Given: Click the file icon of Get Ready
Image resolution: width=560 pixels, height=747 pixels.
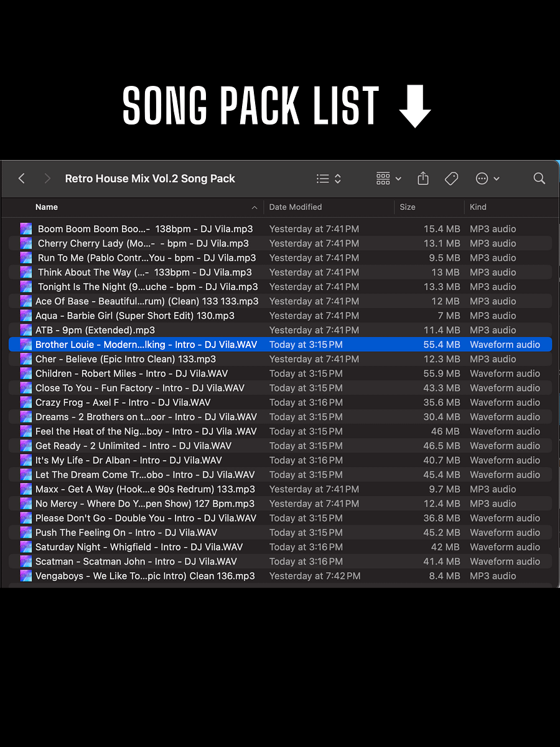Looking at the screenshot, I should (26, 446).
